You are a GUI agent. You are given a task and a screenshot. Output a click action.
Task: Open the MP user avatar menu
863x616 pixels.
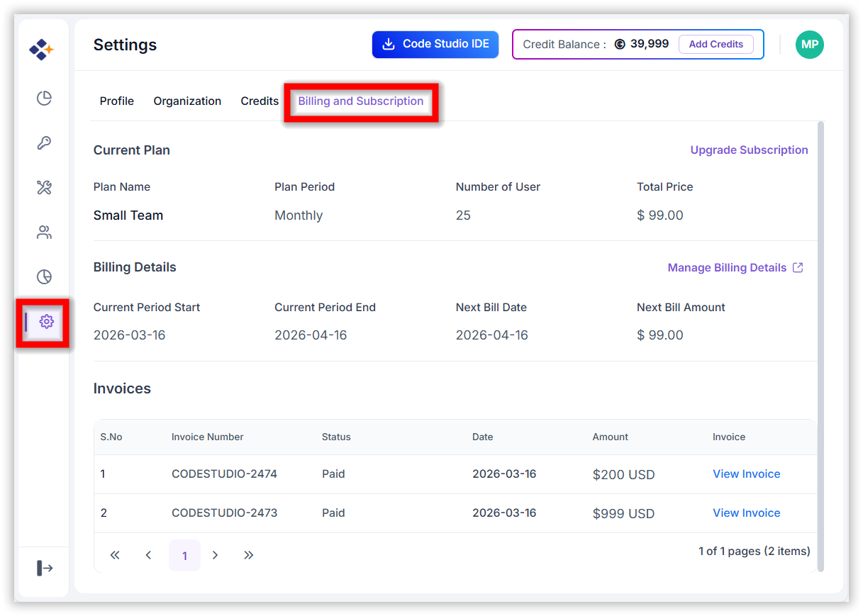[x=809, y=45]
